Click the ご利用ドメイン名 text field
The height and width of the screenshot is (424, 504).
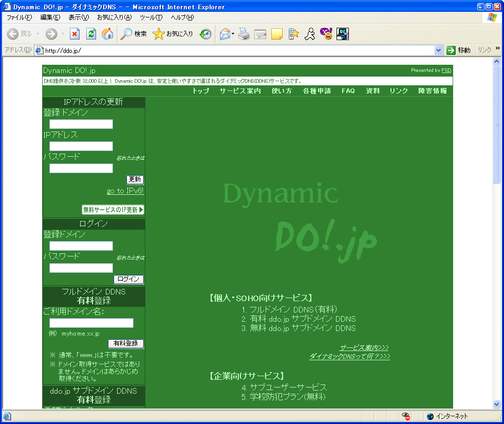pyautogui.click(x=91, y=323)
